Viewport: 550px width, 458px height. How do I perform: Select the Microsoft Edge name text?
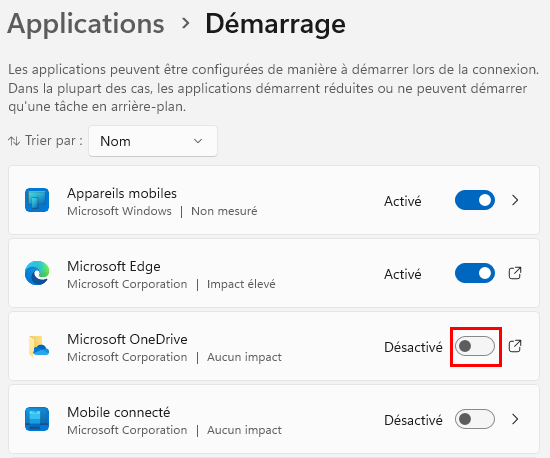(114, 266)
